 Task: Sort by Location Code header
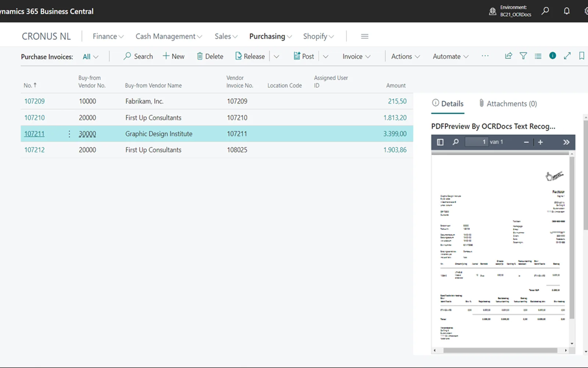(x=284, y=85)
